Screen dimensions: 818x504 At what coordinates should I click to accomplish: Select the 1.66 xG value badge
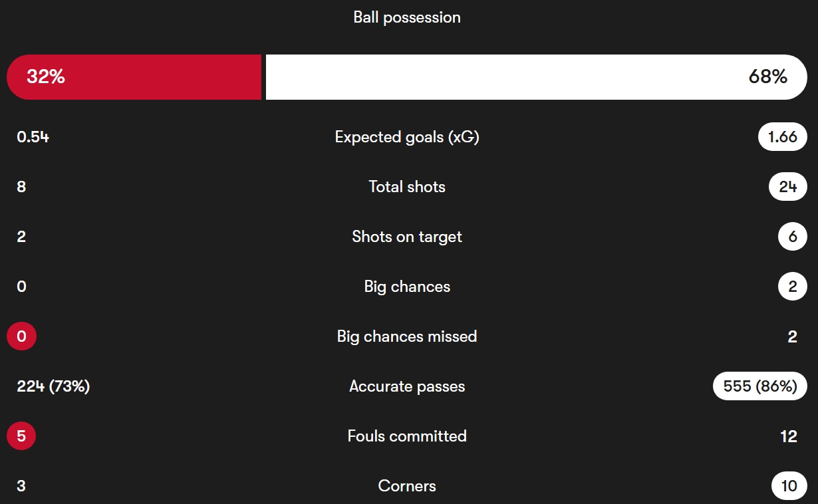tap(782, 137)
